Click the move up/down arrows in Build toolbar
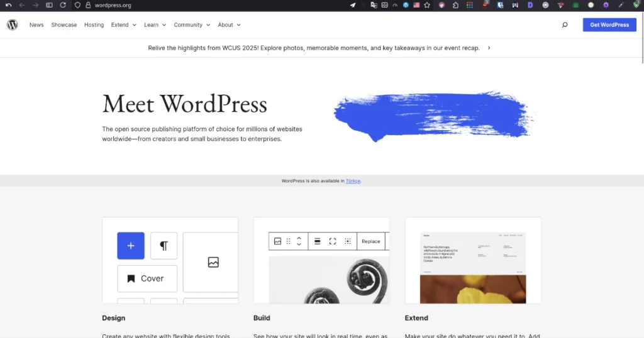Image resolution: width=644 pixels, height=338 pixels. 299,241
